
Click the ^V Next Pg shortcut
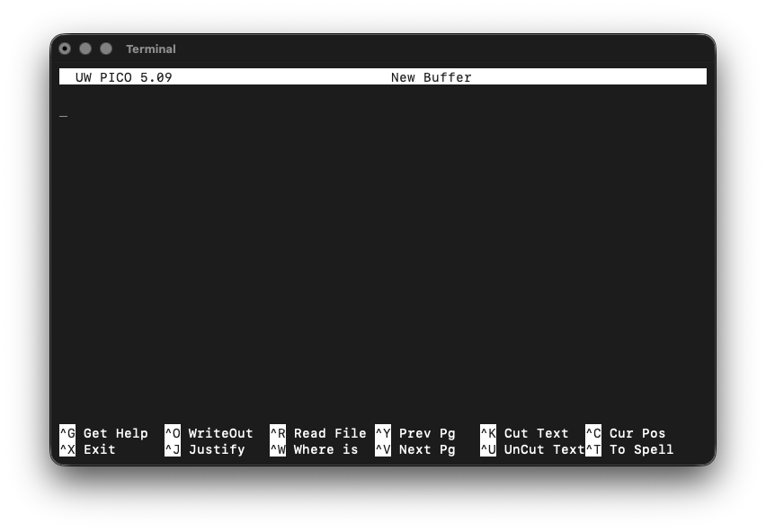415,449
